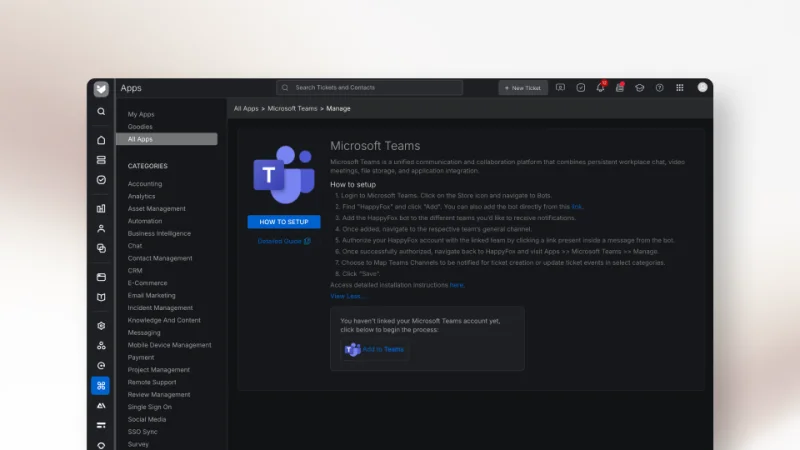Image resolution: width=800 pixels, height=450 pixels.
Task: Click Microsoft Teams in the breadcrumb
Action: 292,109
